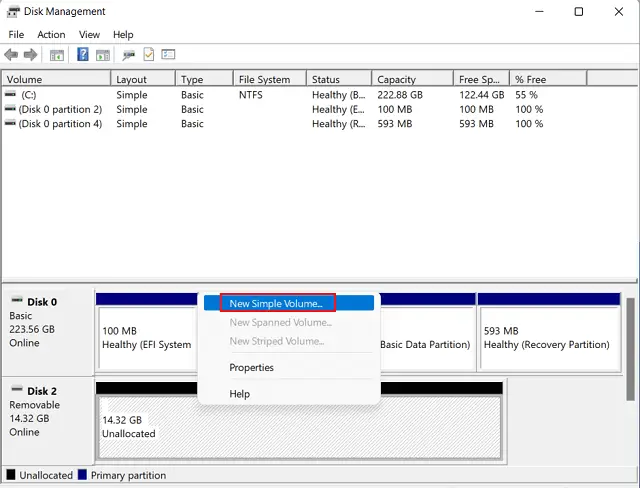Click the Primary partition legend label
This screenshot has height=488, width=640.
pyautogui.click(x=128, y=475)
